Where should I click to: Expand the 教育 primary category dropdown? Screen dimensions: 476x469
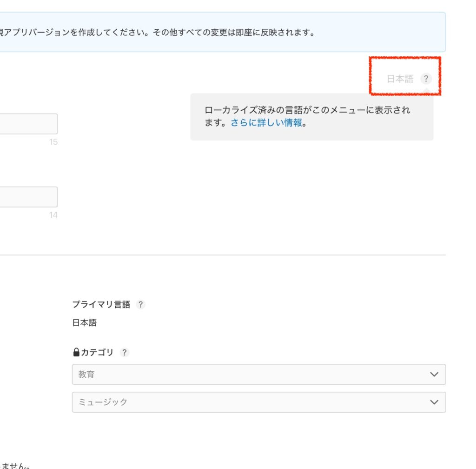(x=251, y=375)
